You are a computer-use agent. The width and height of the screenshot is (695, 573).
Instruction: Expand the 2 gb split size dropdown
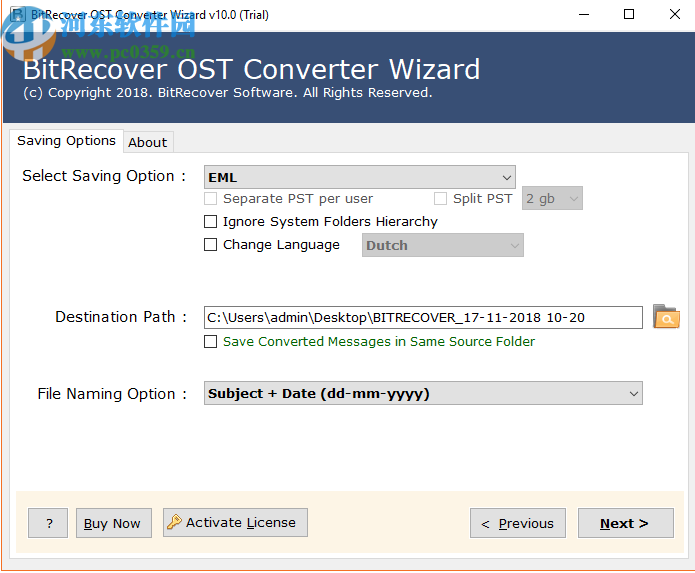[552, 198]
